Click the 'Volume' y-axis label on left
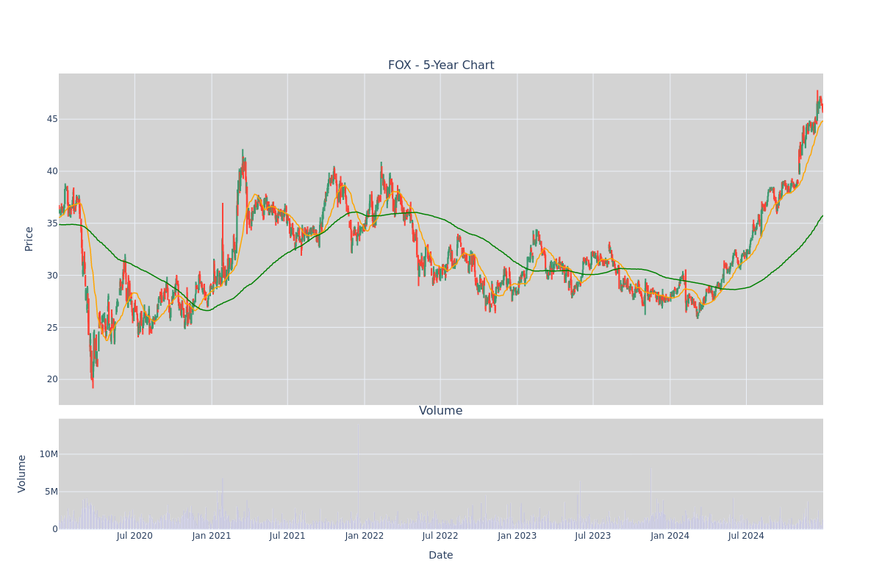 22,473
